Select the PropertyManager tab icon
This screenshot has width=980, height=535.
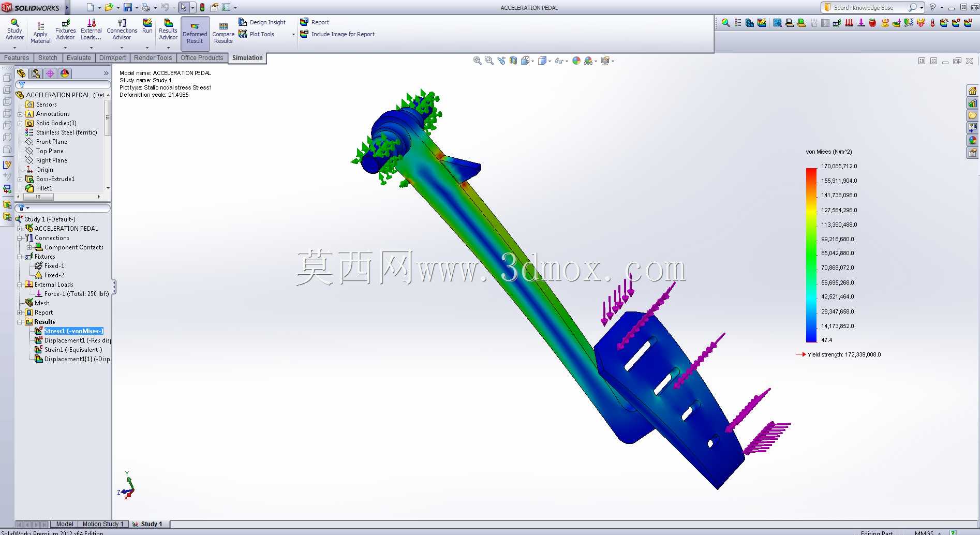point(36,73)
